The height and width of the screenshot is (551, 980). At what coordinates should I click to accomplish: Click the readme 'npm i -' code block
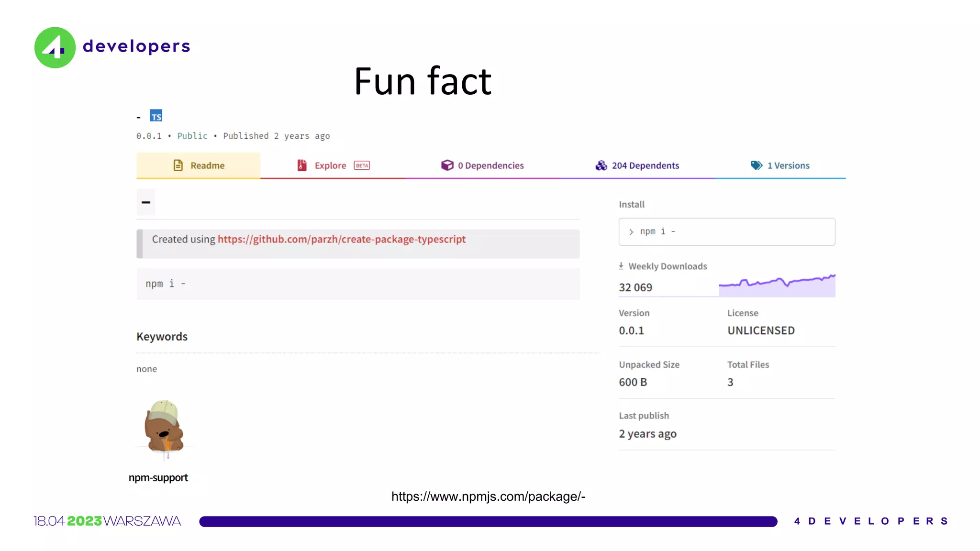[x=358, y=284]
